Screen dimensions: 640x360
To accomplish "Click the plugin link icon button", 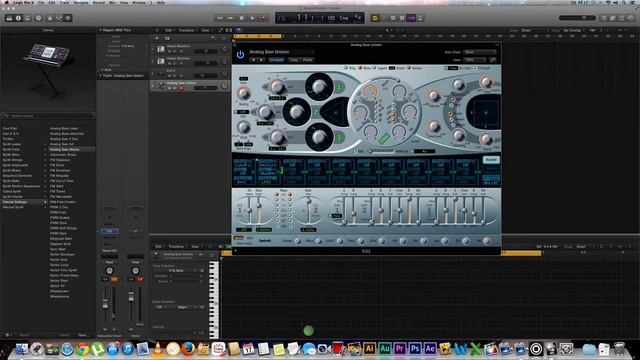I will pos(493,60).
